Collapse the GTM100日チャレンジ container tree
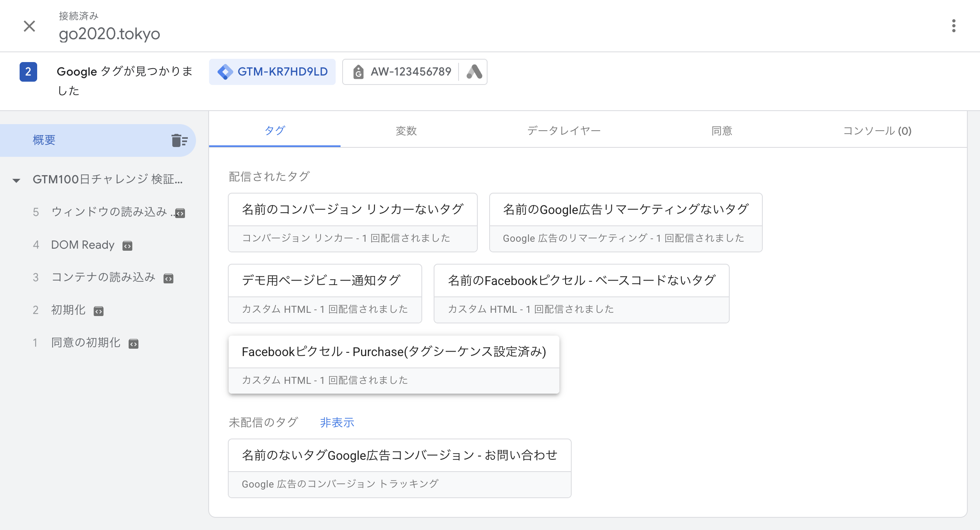980x530 pixels. 16,180
